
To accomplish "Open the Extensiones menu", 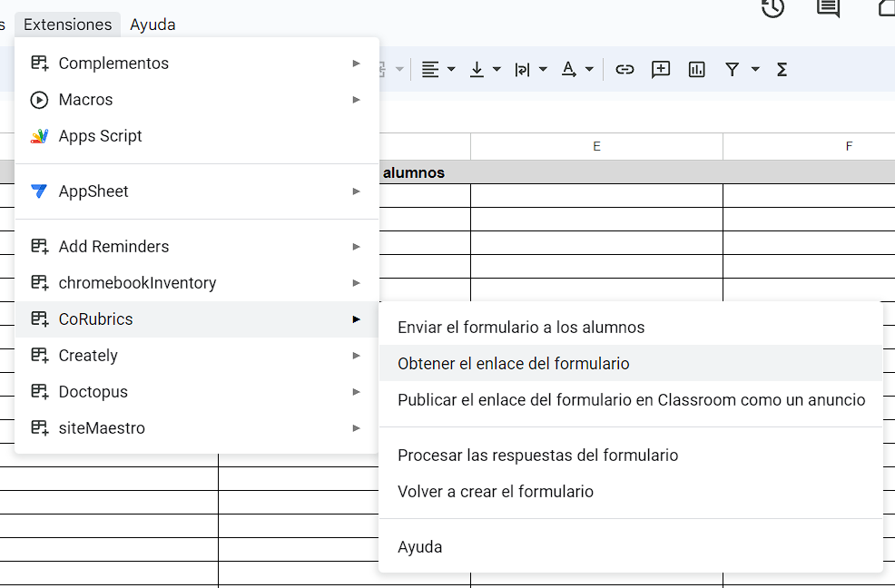I will (x=67, y=24).
